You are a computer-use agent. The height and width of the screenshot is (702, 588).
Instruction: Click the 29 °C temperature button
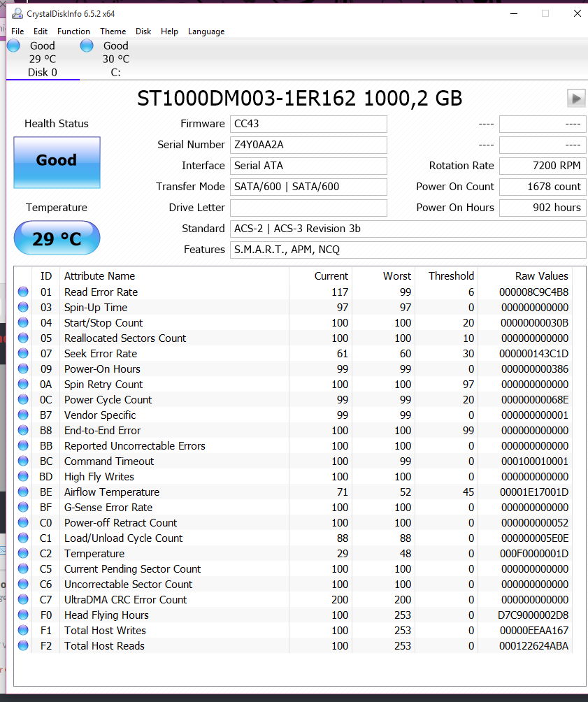[x=57, y=239]
